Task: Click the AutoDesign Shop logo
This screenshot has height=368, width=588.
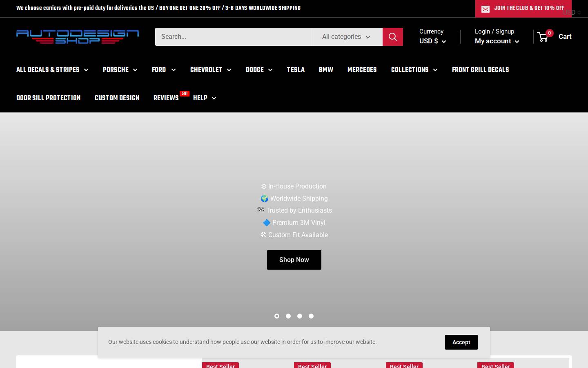Action: pos(78,36)
